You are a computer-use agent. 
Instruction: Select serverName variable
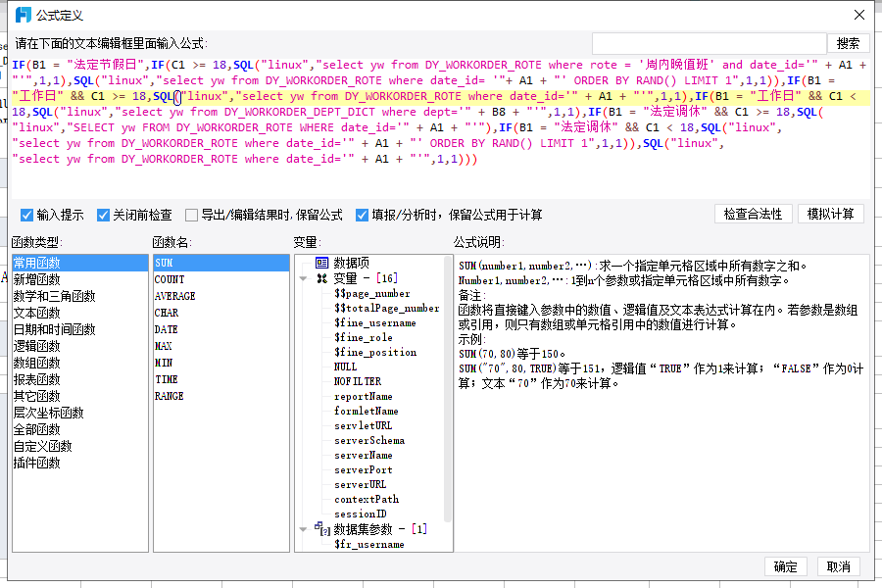364,455
